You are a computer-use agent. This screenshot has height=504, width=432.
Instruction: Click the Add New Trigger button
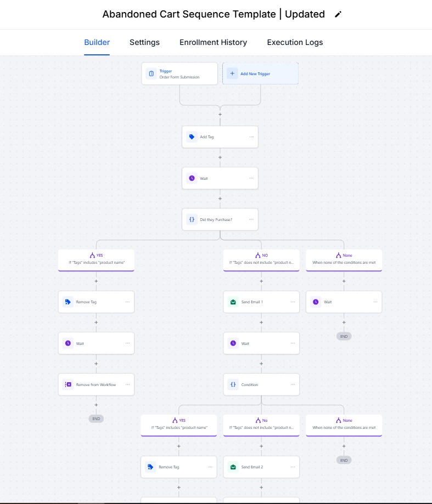tap(260, 73)
